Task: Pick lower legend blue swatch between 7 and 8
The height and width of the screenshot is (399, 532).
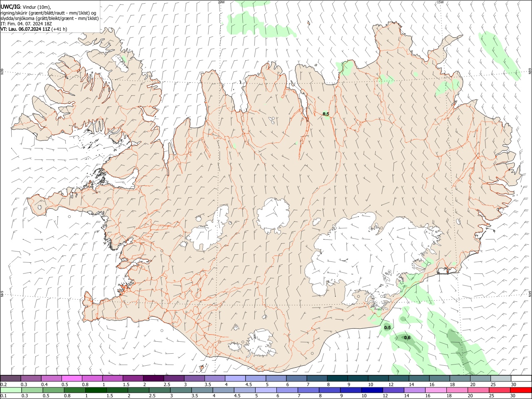Action: (308, 390)
